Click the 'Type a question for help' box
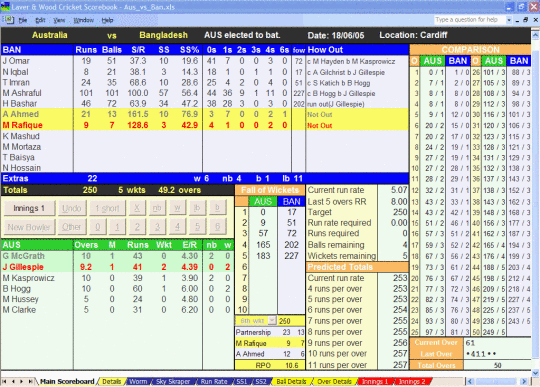 coord(469,20)
